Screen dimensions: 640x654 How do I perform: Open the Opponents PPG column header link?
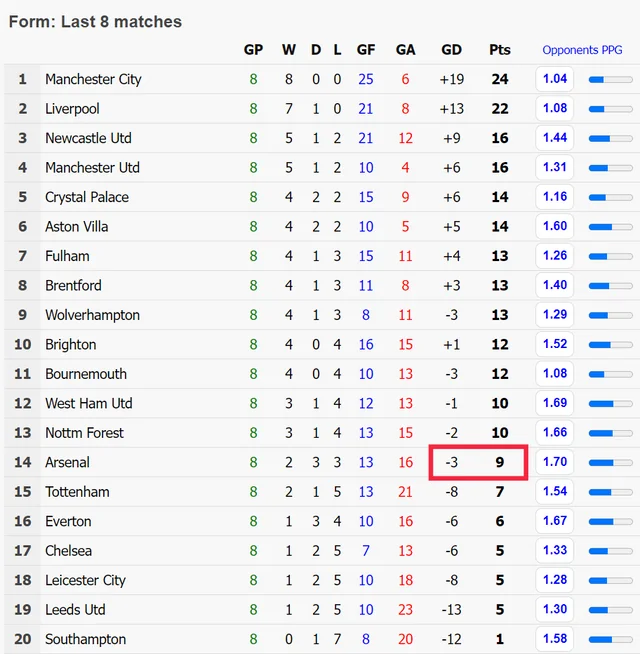(x=582, y=50)
